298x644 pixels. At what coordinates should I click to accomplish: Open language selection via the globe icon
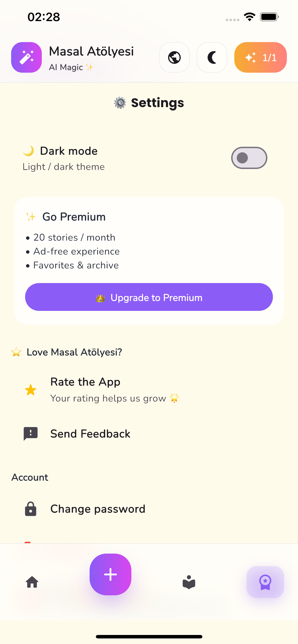pyautogui.click(x=174, y=57)
